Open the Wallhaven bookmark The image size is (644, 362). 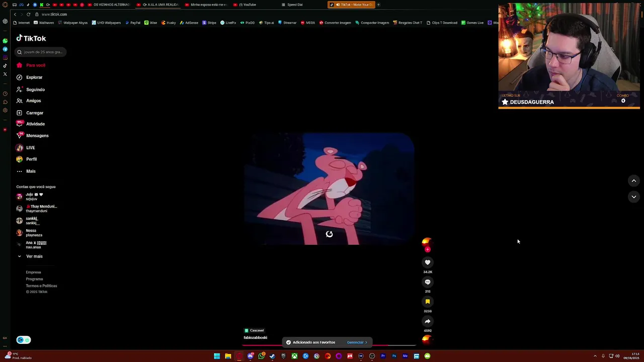click(44, 23)
